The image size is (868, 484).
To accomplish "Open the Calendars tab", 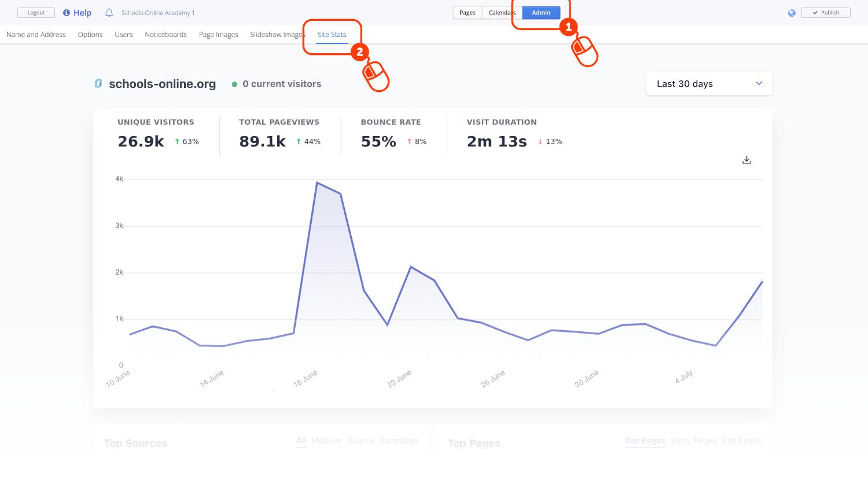I will coord(502,13).
